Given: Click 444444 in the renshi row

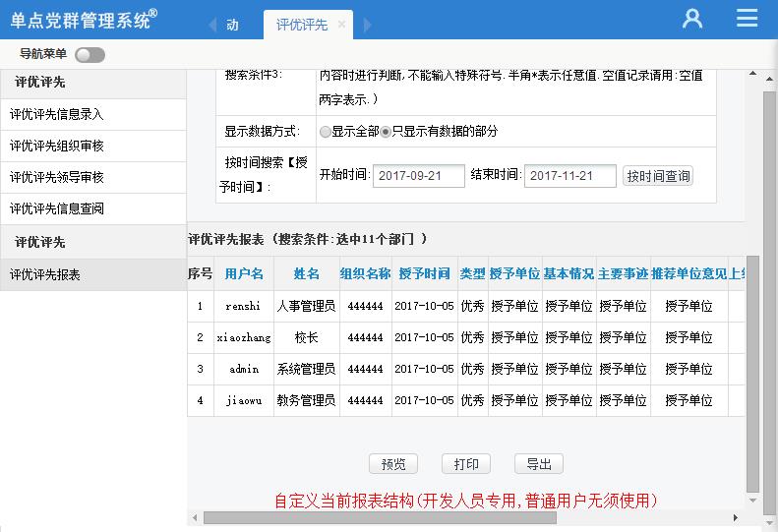Looking at the screenshot, I should (x=365, y=306).
